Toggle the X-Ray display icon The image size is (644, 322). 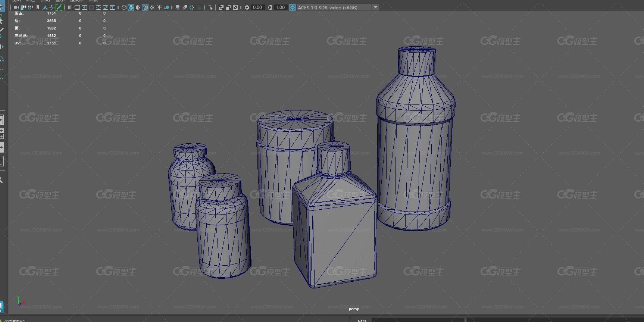coord(221,7)
